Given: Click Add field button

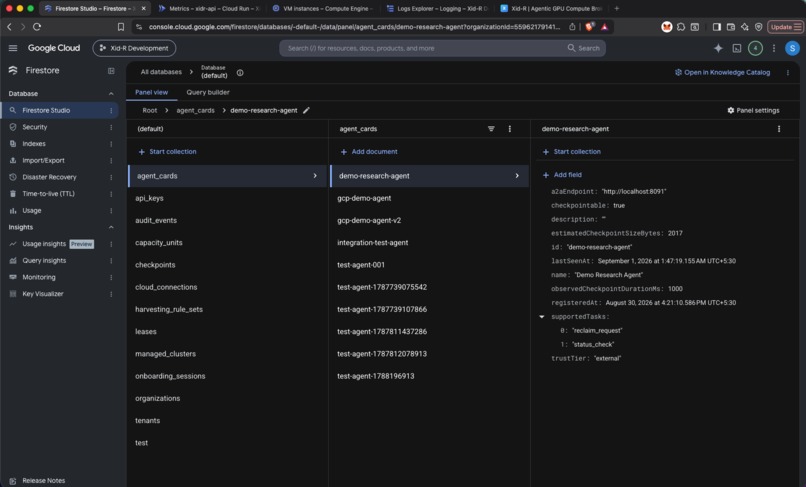Looking at the screenshot, I should click(x=562, y=175).
